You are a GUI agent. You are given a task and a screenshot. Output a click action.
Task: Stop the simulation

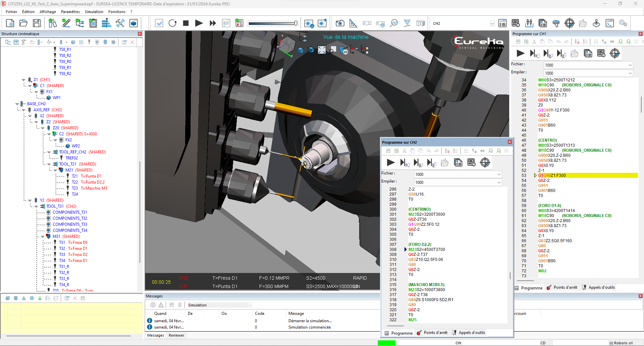(186, 23)
